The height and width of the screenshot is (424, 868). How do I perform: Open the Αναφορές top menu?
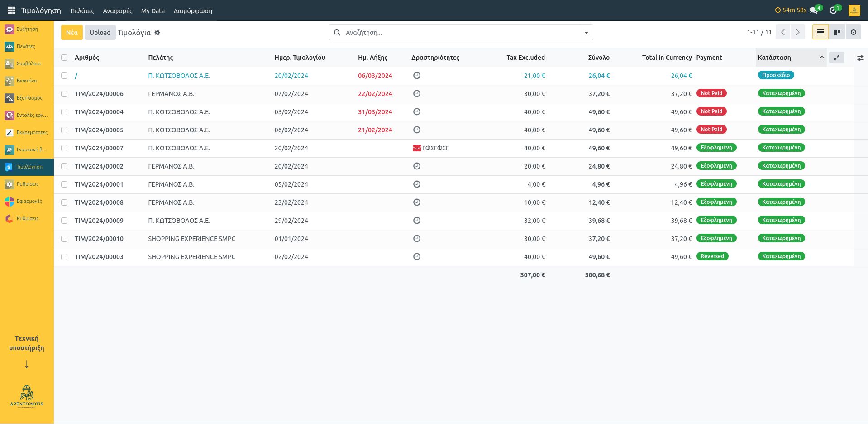pos(118,10)
